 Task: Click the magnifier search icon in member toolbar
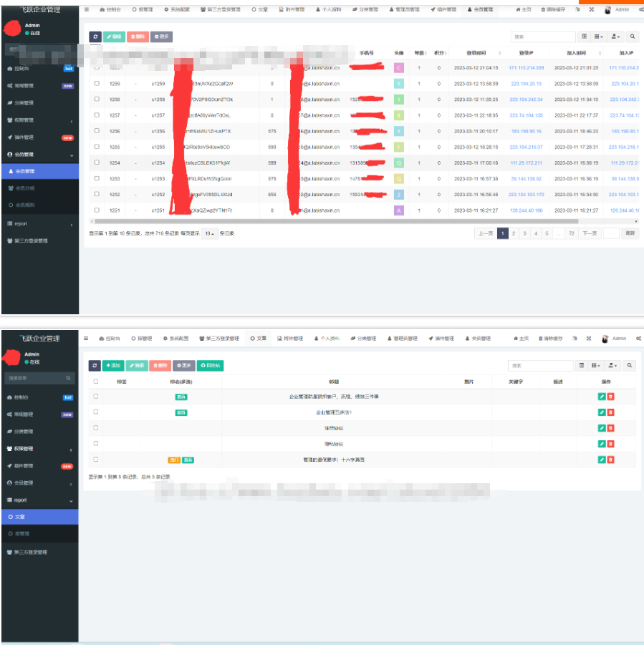[632, 37]
